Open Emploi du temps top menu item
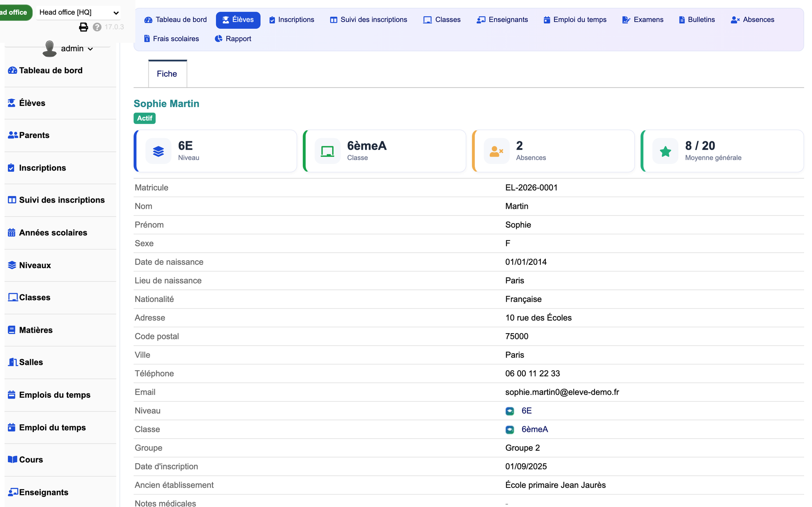Screen dimensions: 812x507 [575, 20]
